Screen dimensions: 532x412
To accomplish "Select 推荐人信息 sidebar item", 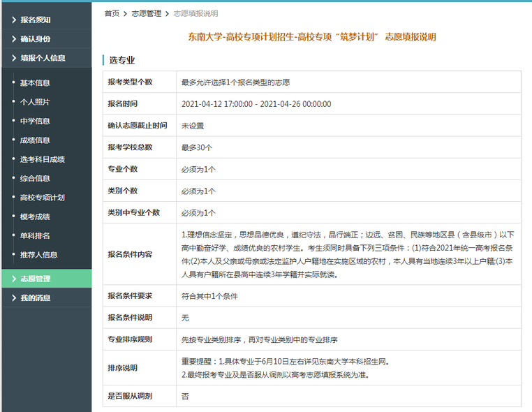I will pyautogui.click(x=38, y=255).
